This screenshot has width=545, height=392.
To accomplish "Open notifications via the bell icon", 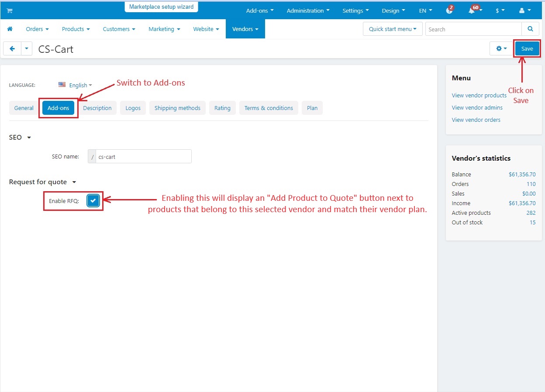I will point(473,10).
